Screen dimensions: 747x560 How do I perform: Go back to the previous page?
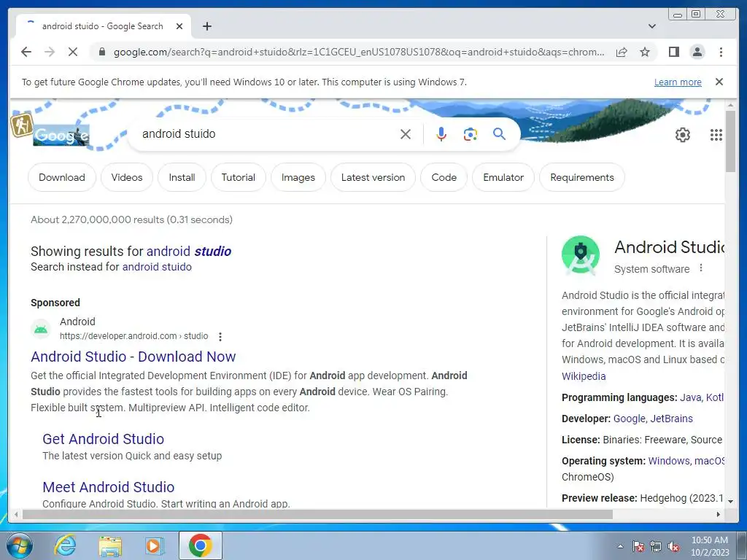[x=26, y=52]
